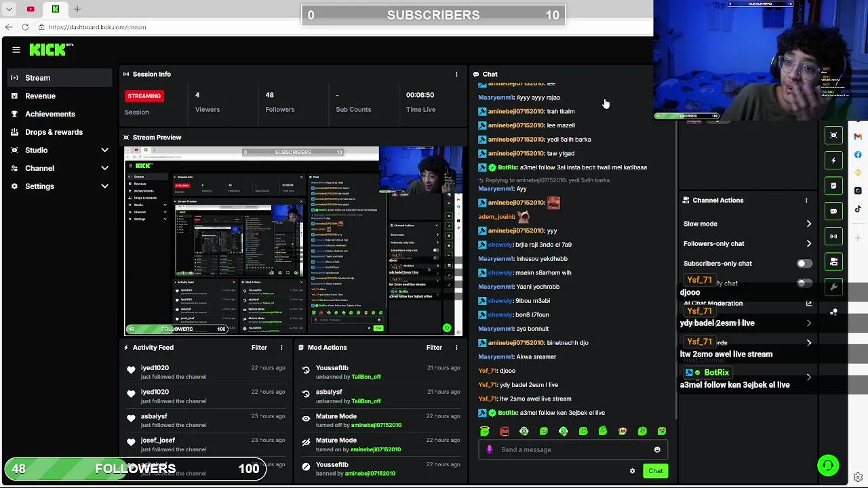Open TikTok from browser sidebar

[x=858, y=209]
